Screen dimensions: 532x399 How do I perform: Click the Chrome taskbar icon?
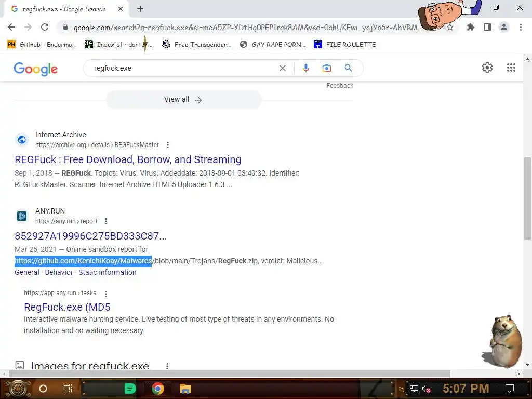pos(158,389)
